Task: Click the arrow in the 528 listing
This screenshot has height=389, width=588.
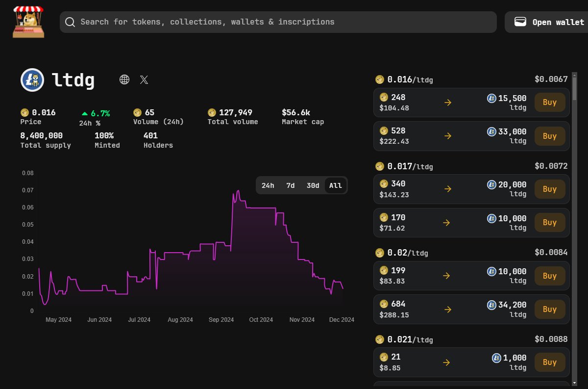Action: tap(447, 136)
